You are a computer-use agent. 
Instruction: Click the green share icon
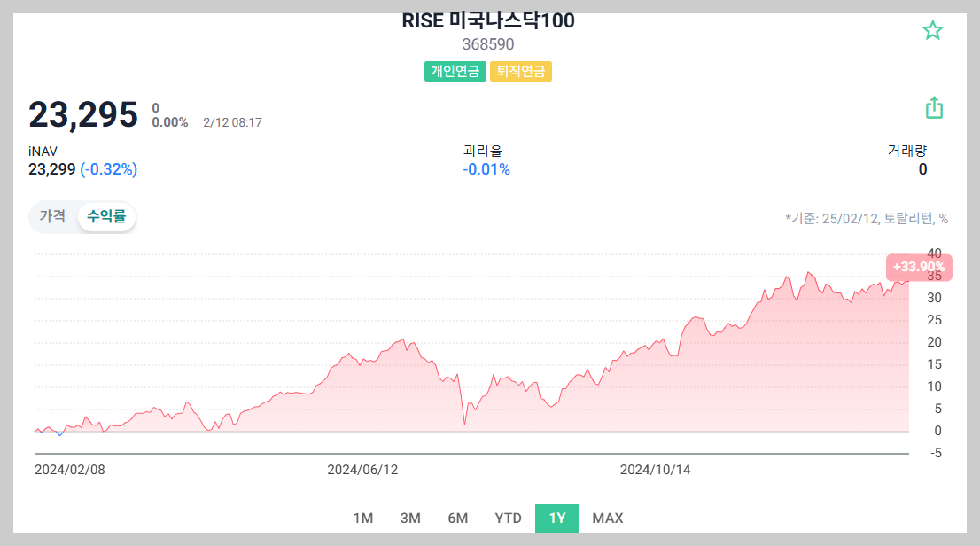934,107
